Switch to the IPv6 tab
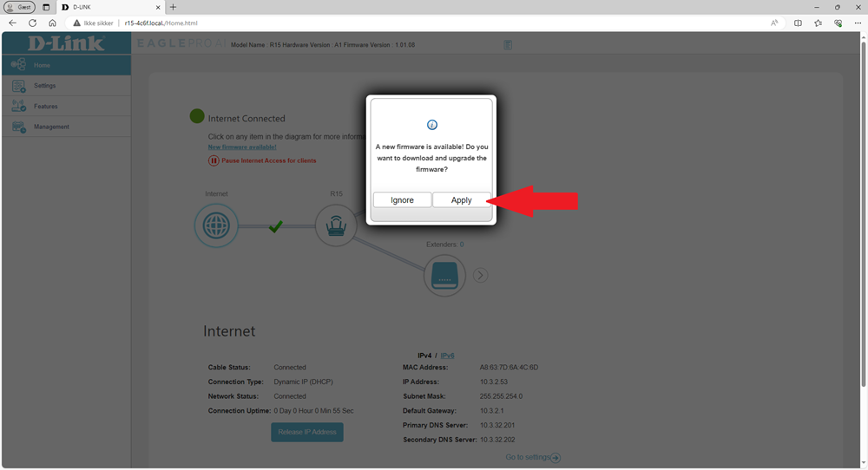The width and height of the screenshot is (868, 470). coord(447,356)
